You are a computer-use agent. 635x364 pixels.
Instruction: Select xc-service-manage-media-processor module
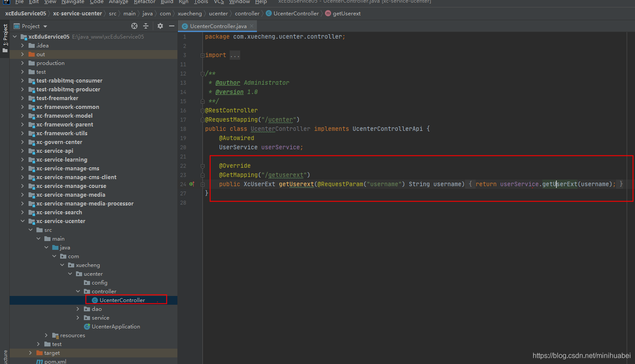point(85,204)
